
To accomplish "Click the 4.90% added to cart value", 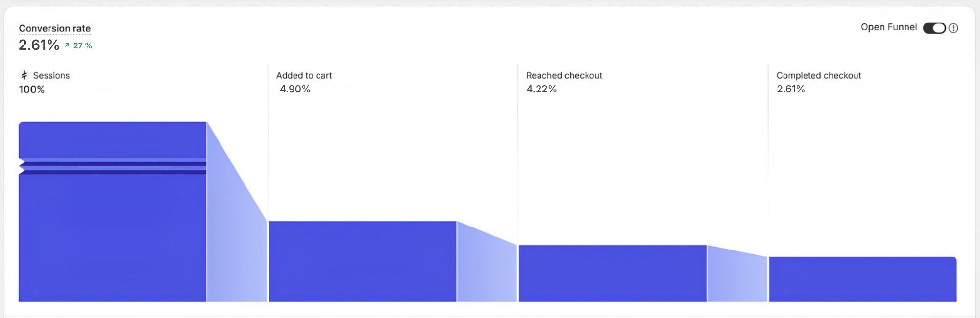I will click(295, 89).
